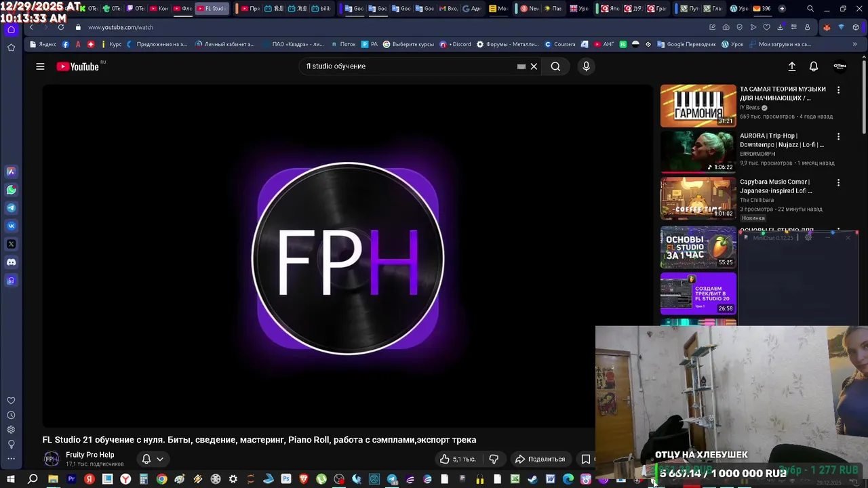The height and width of the screenshot is (488, 868).
Task: Play the FPH video in the player
Action: pos(347,256)
